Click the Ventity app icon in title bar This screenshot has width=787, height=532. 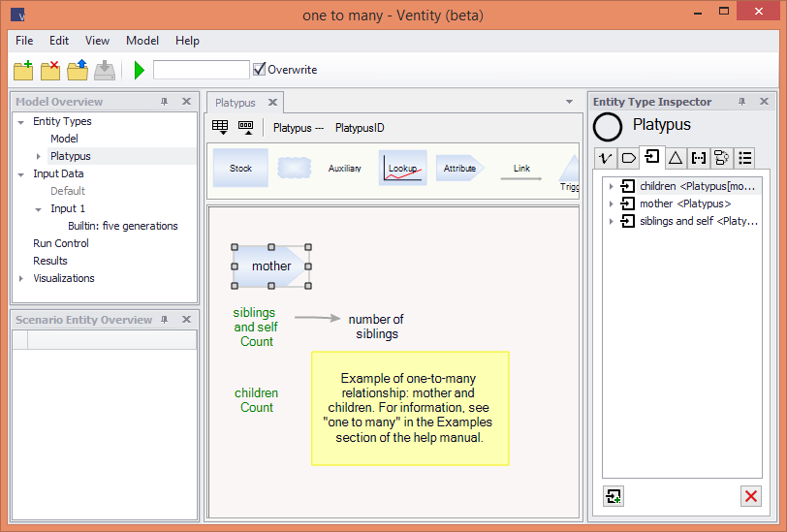click(17, 16)
